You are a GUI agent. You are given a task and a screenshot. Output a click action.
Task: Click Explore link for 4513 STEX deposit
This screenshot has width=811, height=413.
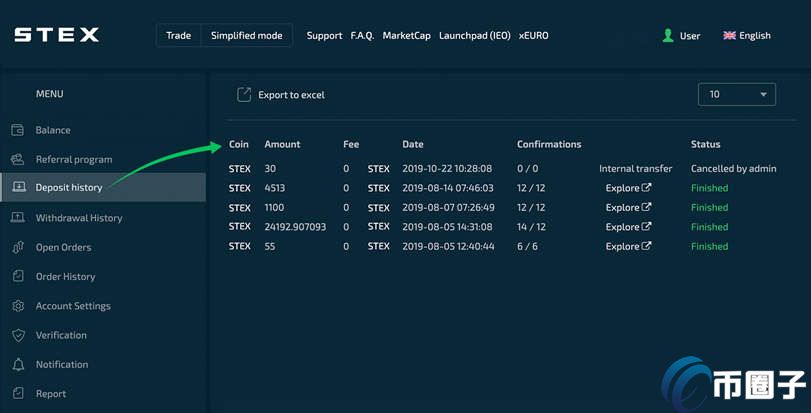click(x=628, y=188)
